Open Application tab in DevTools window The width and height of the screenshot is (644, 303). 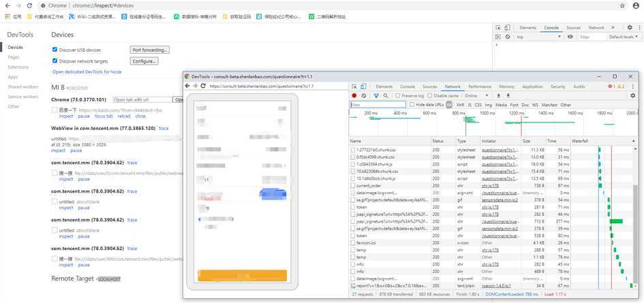click(x=532, y=86)
